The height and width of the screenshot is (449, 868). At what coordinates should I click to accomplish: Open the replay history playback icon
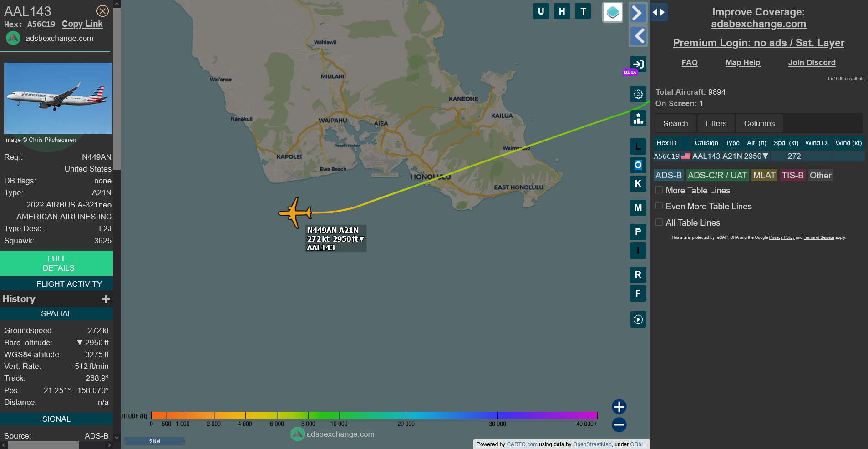pyautogui.click(x=638, y=319)
